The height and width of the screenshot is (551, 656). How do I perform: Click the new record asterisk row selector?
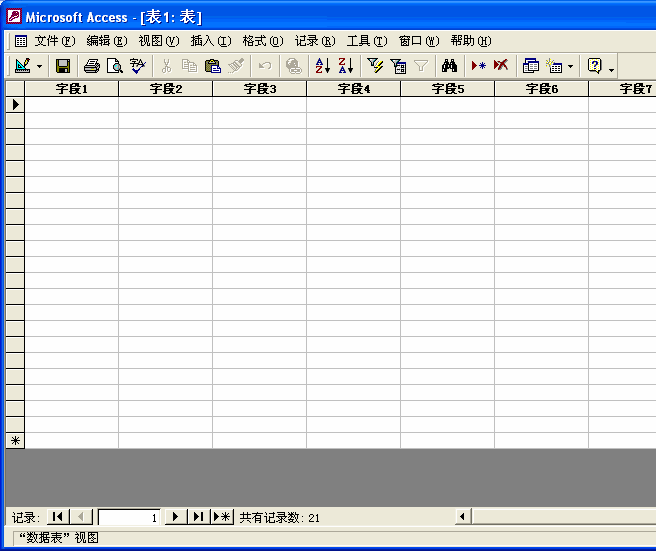(15, 441)
